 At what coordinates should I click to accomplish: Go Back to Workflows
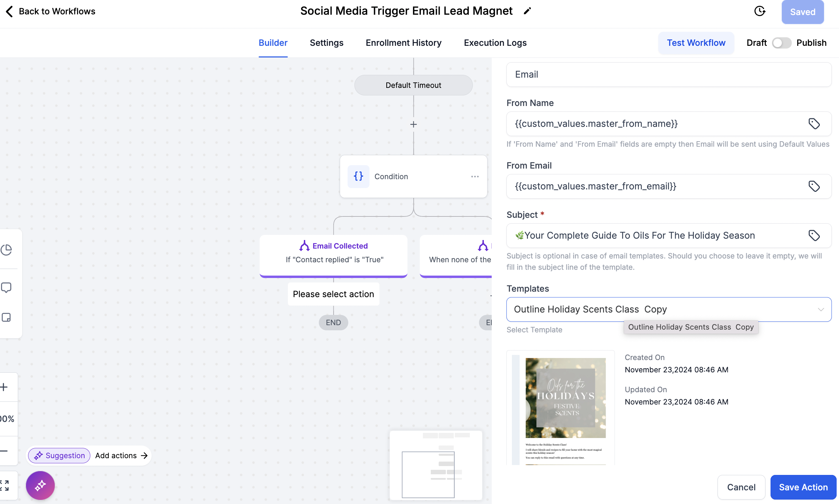coord(51,11)
